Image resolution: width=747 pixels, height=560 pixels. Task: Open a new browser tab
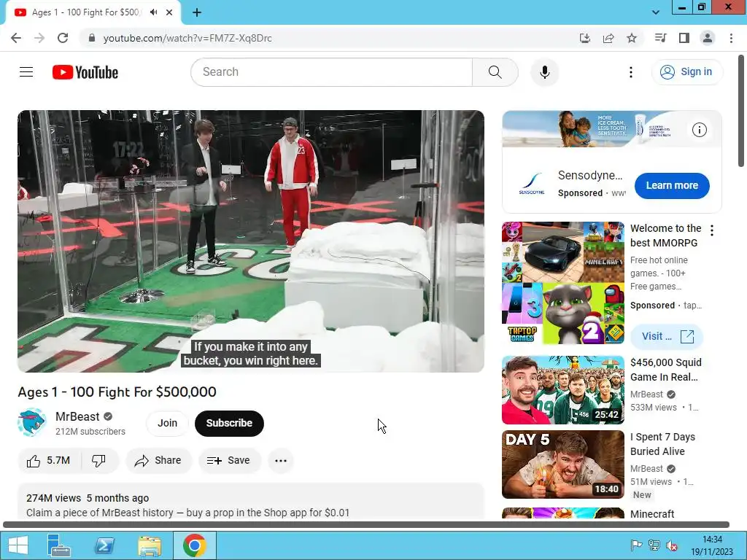(197, 12)
